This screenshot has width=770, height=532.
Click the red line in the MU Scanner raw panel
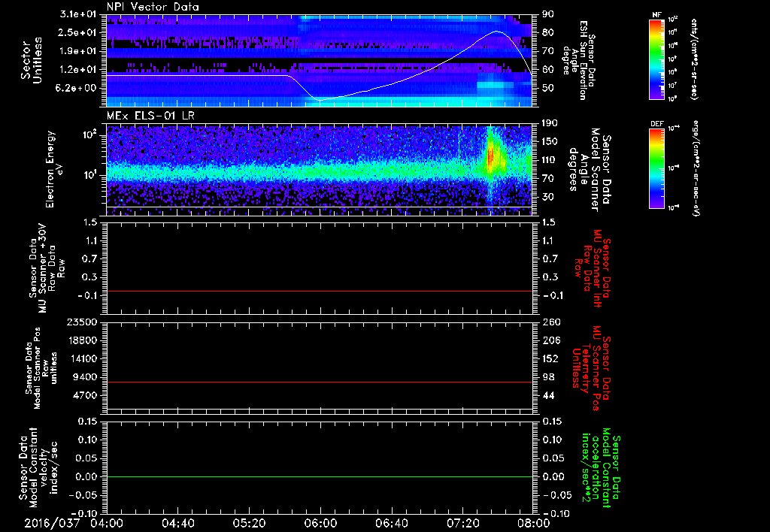319,291
